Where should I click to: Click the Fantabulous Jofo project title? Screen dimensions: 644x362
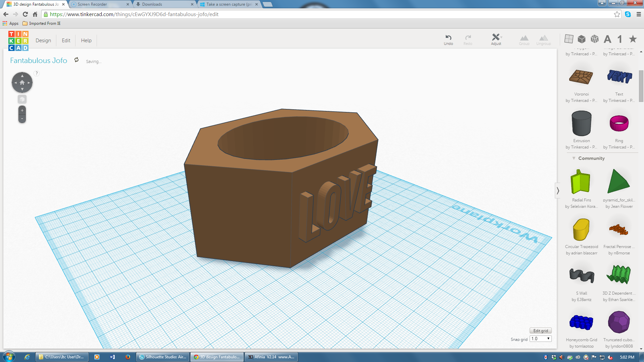(39, 60)
